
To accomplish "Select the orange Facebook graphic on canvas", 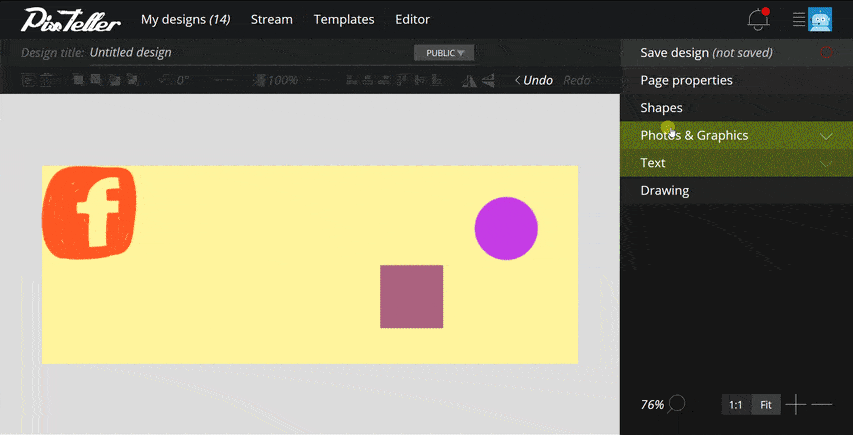I will 89,213.
